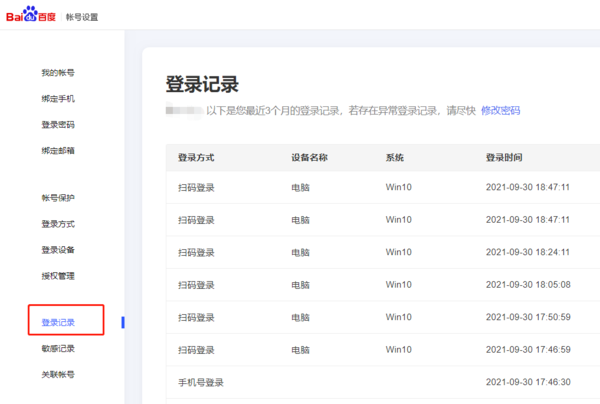The image size is (600, 404).
Task: Go to 绑定邮箱 page
Action: point(58,151)
